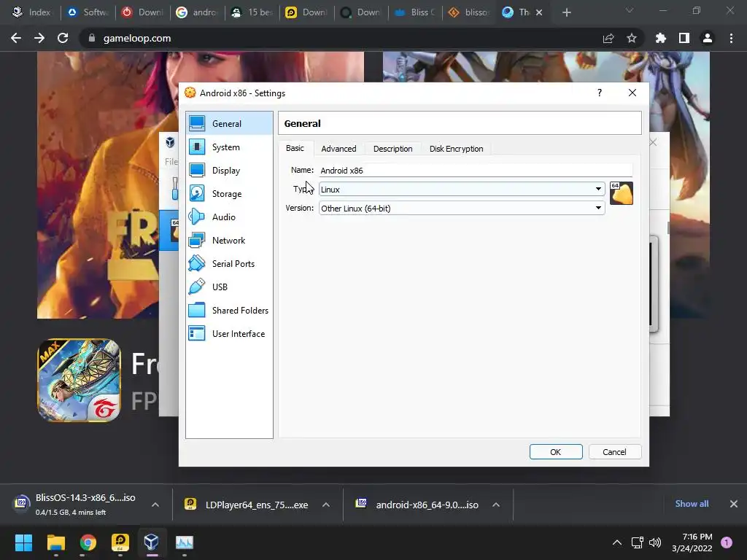Image resolution: width=747 pixels, height=560 pixels.
Task: Close the active Chrome tab
Action: click(539, 12)
